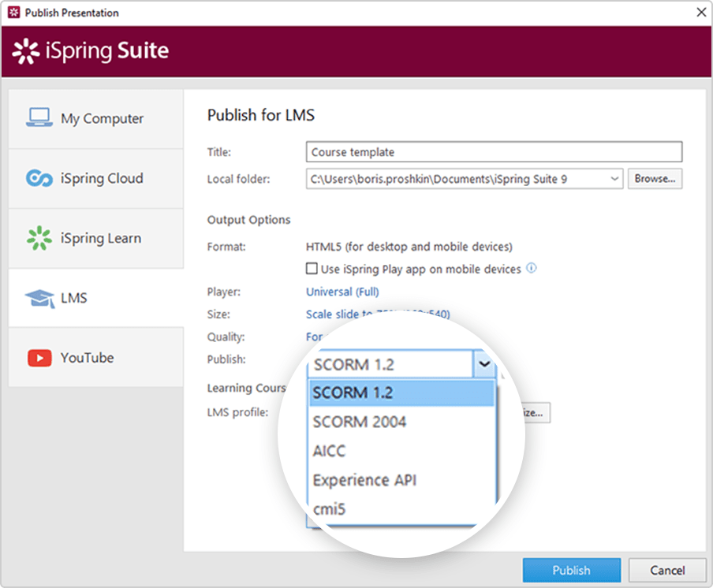This screenshot has width=713, height=588.
Task: Open the Scale slide size link
Action: 378,314
